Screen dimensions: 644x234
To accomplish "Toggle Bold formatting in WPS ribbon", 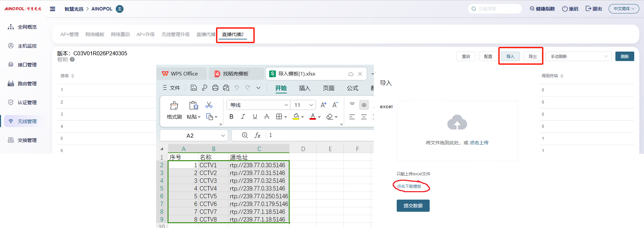I will pos(231,117).
